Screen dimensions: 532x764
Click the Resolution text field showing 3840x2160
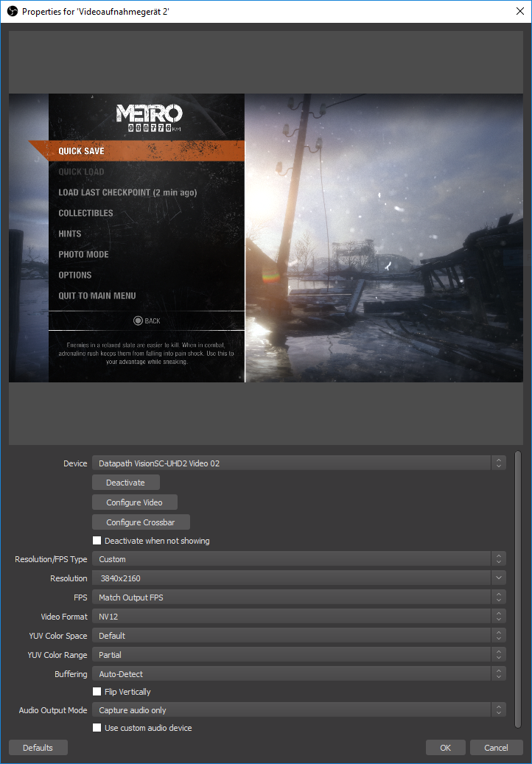point(291,578)
